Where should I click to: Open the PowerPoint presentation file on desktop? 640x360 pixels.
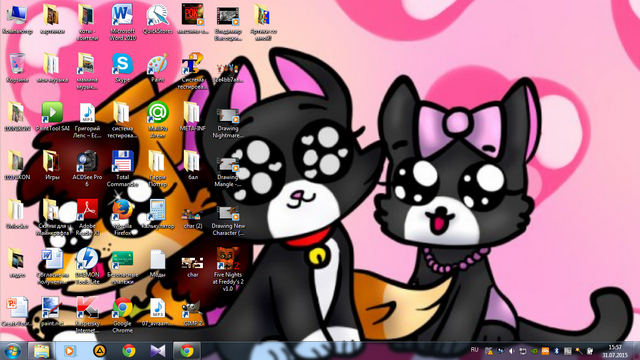(x=17, y=312)
